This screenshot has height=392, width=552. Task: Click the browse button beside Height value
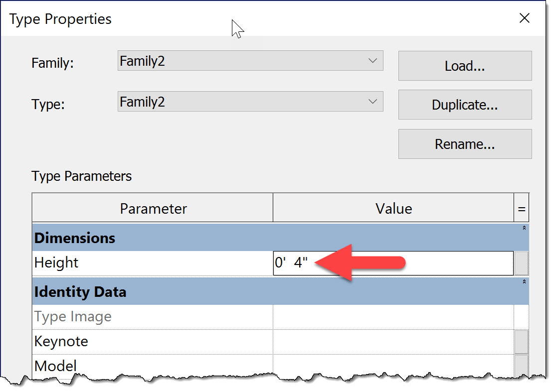pos(522,262)
